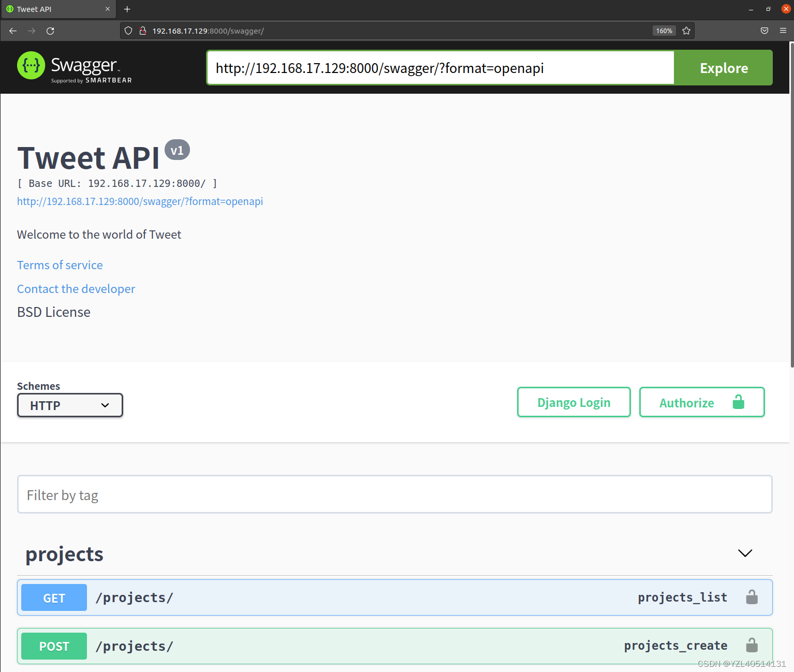
Task: Click the v1 version badge
Action: click(177, 150)
